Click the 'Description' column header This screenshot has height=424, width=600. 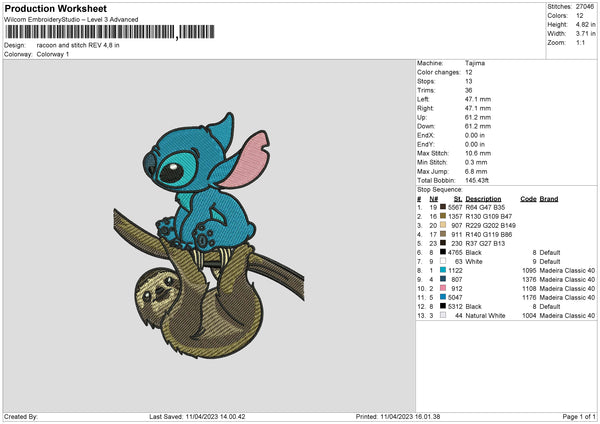click(x=483, y=199)
